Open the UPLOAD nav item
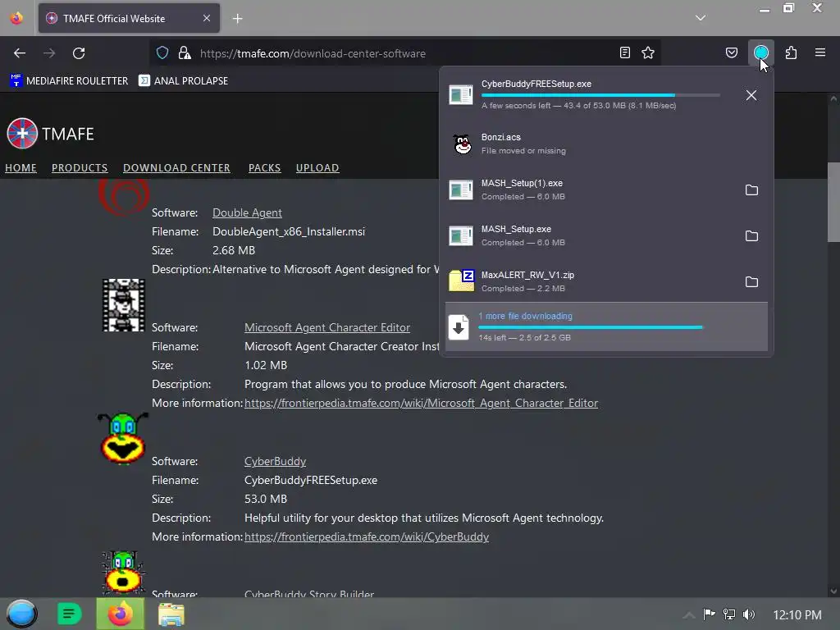The width and height of the screenshot is (840, 630). point(317,167)
